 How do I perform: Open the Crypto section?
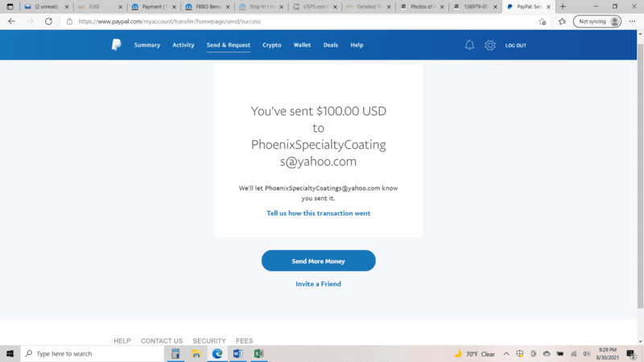coord(272,45)
